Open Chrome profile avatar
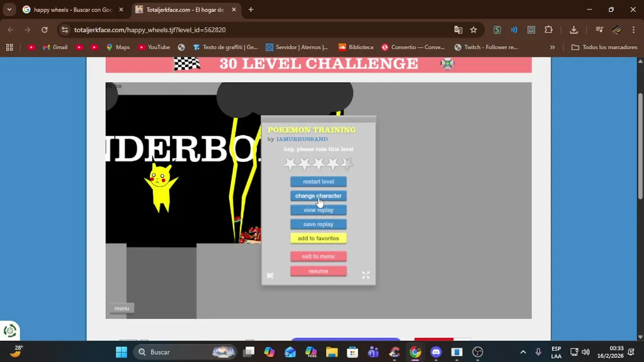644x362 pixels. point(616,30)
